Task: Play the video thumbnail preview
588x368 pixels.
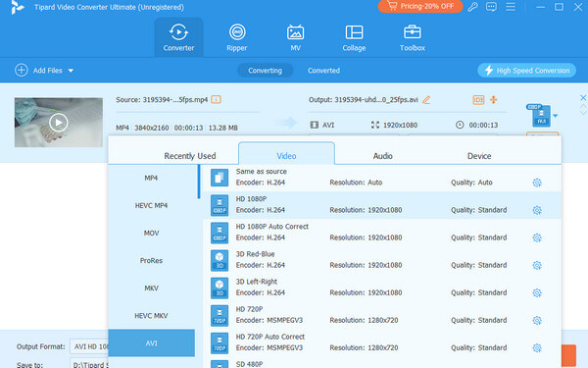Action: 59,123
